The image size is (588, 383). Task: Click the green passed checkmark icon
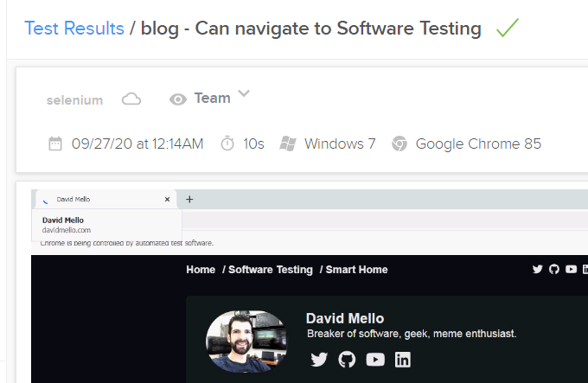[x=508, y=28]
